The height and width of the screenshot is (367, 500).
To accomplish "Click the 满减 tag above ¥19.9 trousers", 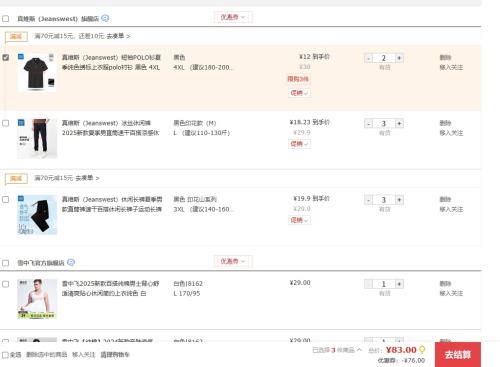I will 16,178.
